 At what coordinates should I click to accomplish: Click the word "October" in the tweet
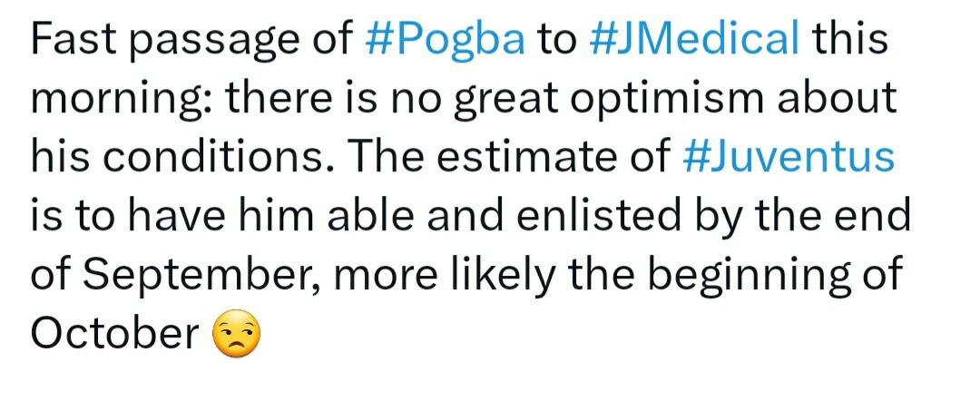click(114, 334)
